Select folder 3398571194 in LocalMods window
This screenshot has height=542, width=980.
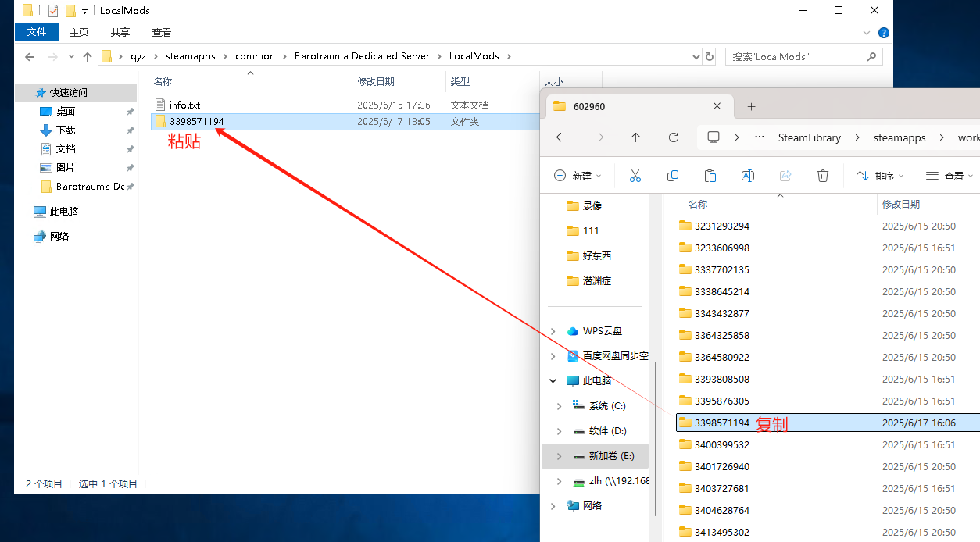point(345,122)
